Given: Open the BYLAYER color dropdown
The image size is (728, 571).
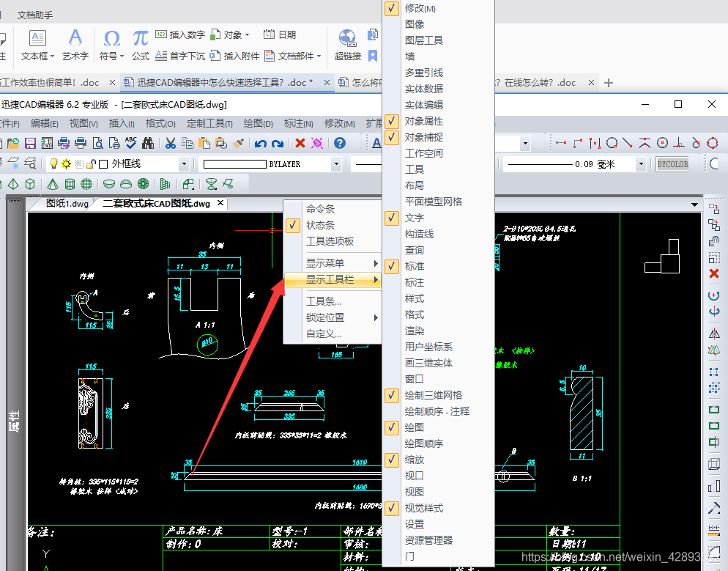Looking at the screenshot, I should (x=335, y=164).
